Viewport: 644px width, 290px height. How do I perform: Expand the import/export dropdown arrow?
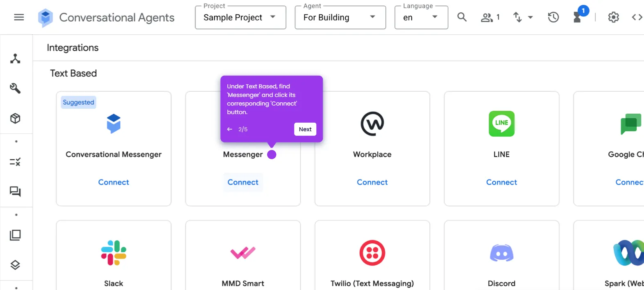[531, 17]
